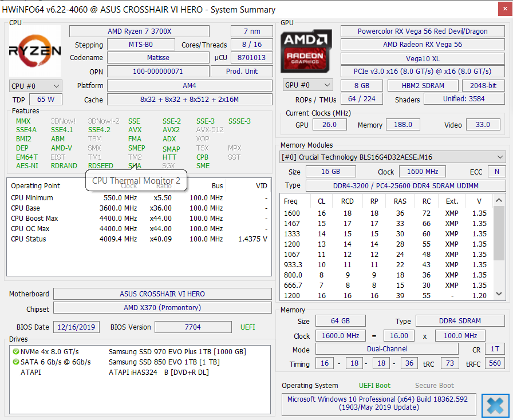The width and height of the screenshot is (513, 420).
Task: Click the Bus column header
Action: pos(217,186)
